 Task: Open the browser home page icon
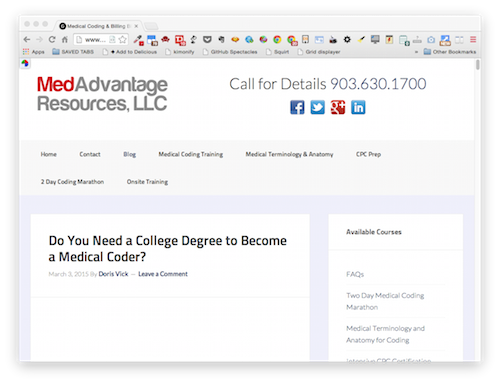point(65,40)
